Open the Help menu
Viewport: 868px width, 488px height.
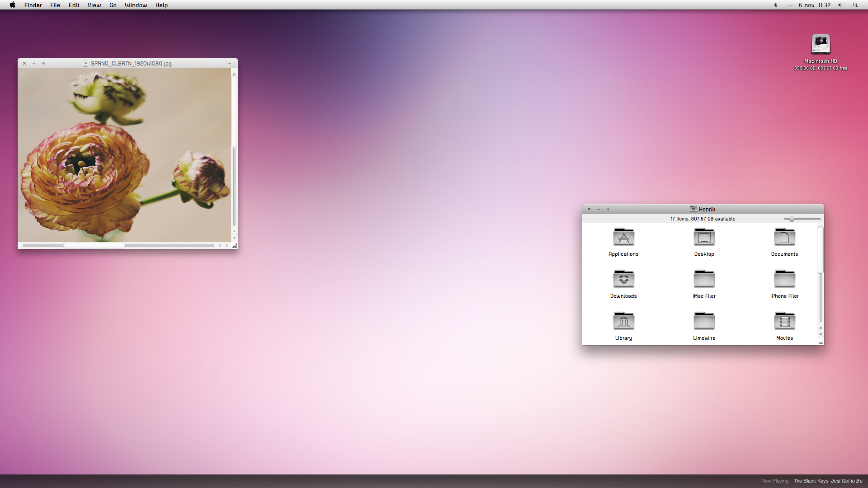[x=161, y=5]
